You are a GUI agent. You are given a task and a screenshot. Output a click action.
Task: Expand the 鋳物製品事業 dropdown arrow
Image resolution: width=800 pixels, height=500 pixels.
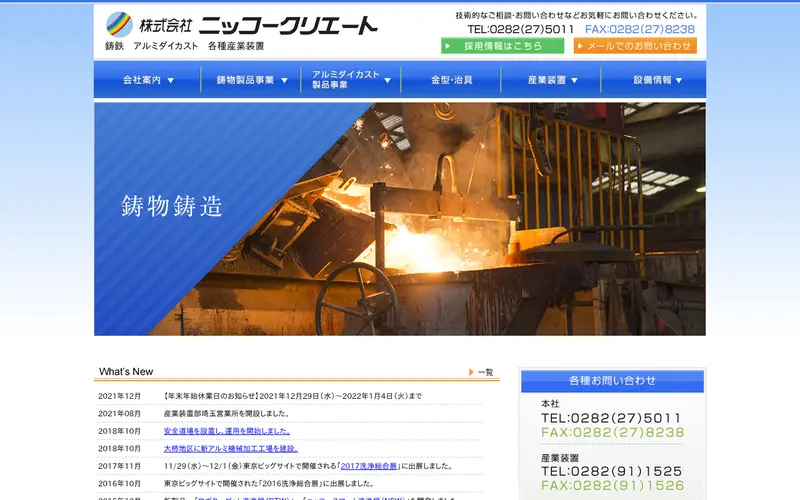(x=285, y=80)
